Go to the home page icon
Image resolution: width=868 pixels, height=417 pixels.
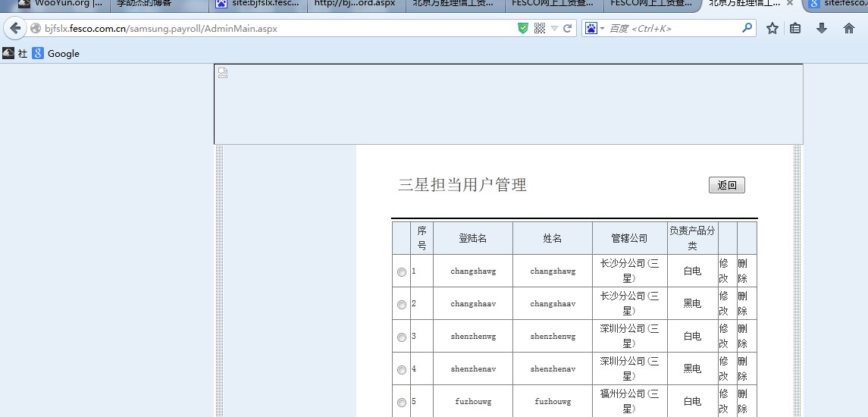[x=849, y=28]
